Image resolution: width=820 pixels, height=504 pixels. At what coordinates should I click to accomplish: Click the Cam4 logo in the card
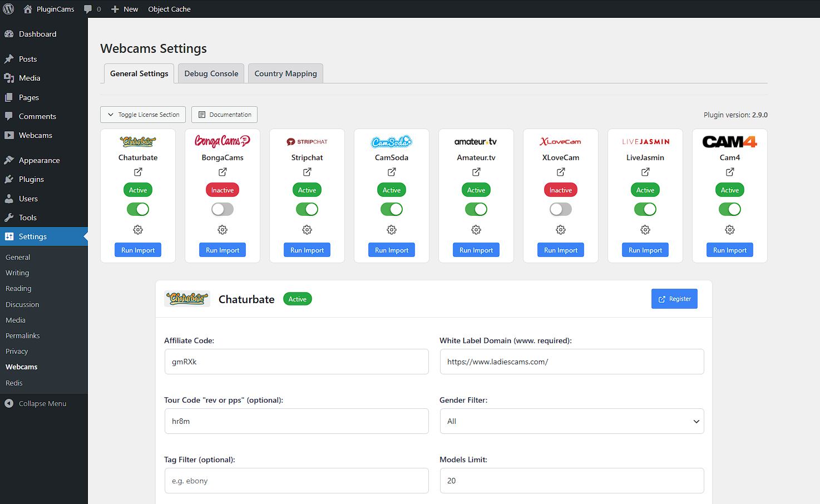(730, 142)
